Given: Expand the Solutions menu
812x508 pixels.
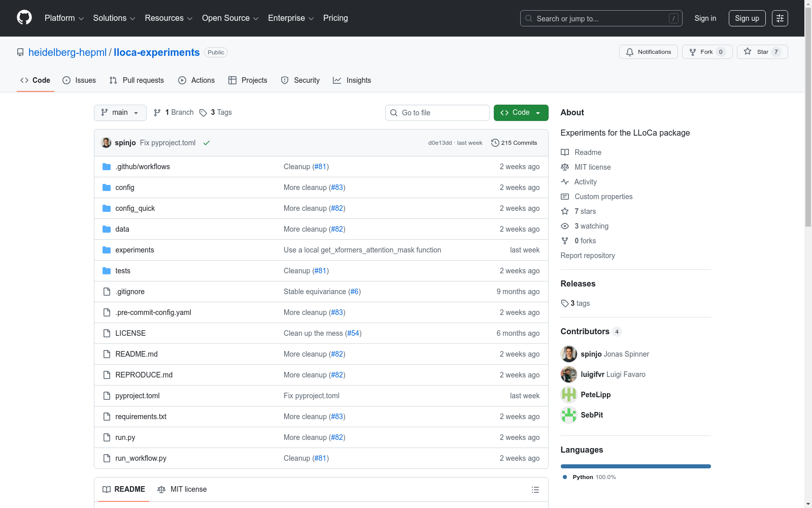Looking at the screenshot, I should point(114,18).
